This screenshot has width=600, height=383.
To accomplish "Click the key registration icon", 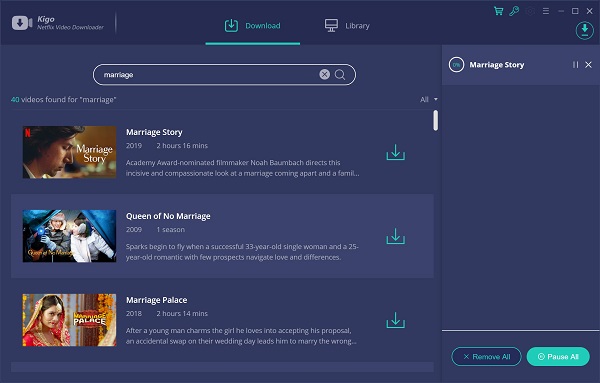I will pos(514,11).
